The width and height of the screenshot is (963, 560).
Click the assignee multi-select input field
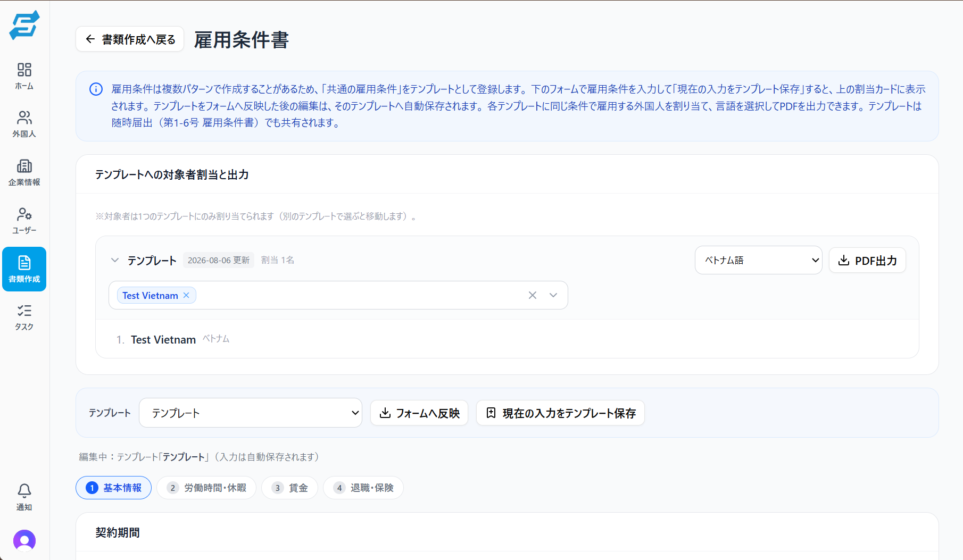pyautogui.click(x=338, y=295)
